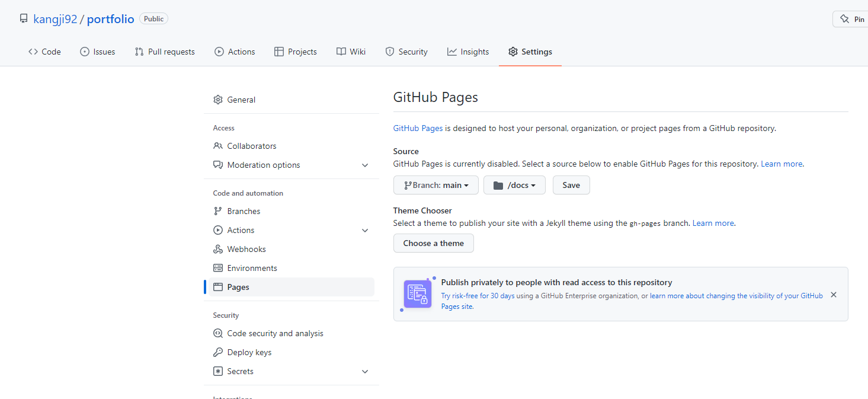
Task: Click the Wiki tab book icon
Action: click(341, 52)
